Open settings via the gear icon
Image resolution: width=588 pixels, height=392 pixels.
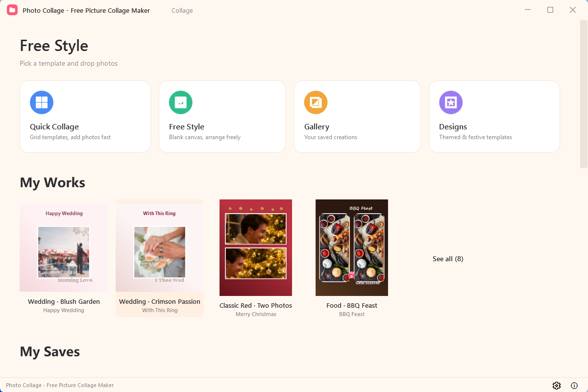557,386
